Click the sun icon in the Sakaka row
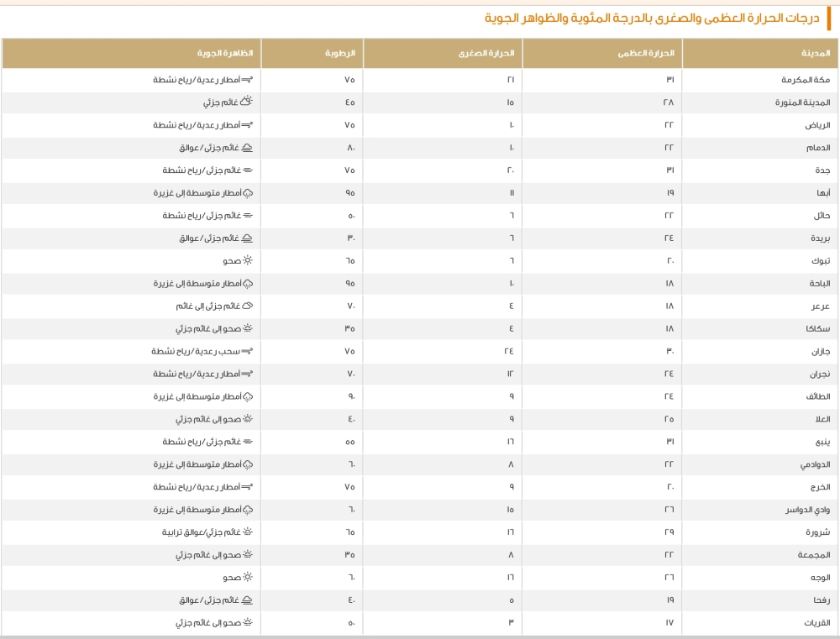 [x=248, y=329]
